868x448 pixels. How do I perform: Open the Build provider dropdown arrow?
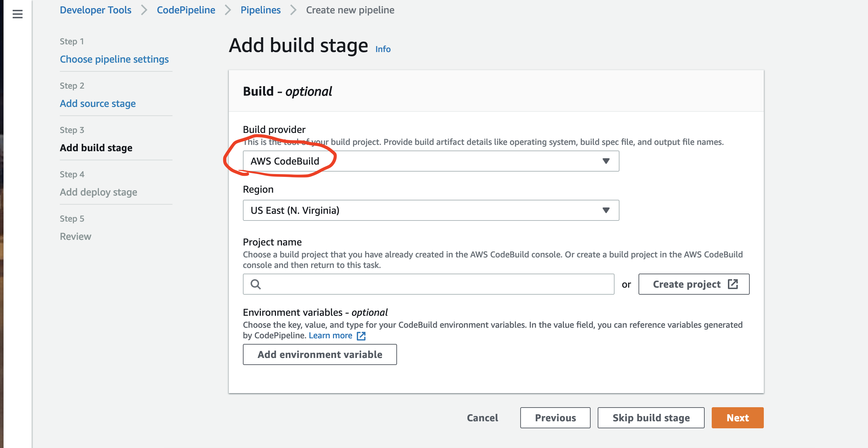coord(606,161)
